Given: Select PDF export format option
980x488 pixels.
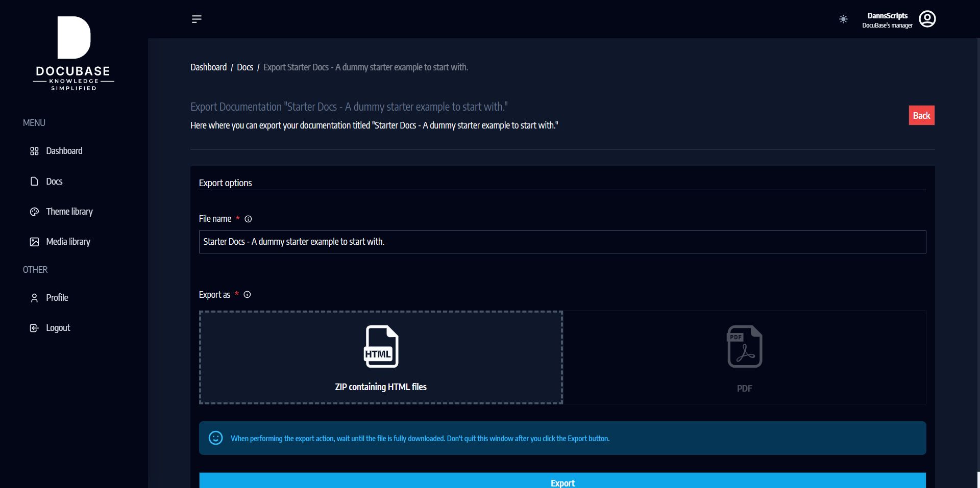Looking at the screenshot, I should click(744, 357).
